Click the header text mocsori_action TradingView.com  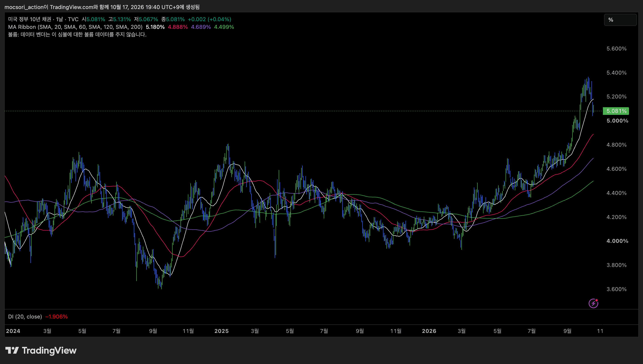pyautogui.click(x=102, y=7)
